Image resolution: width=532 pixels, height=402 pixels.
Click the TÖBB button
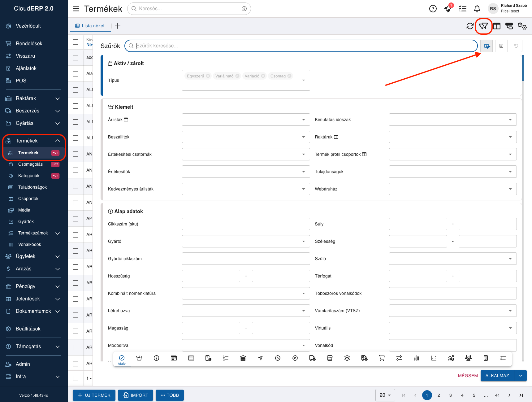[170, 395]
